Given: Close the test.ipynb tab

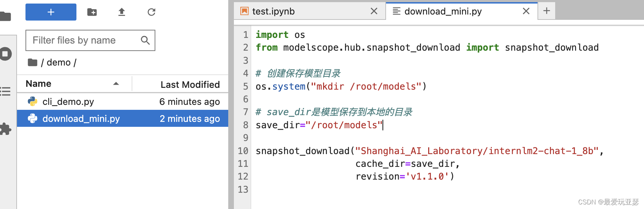Looking at the screenshot, I should tap(374, 11).
